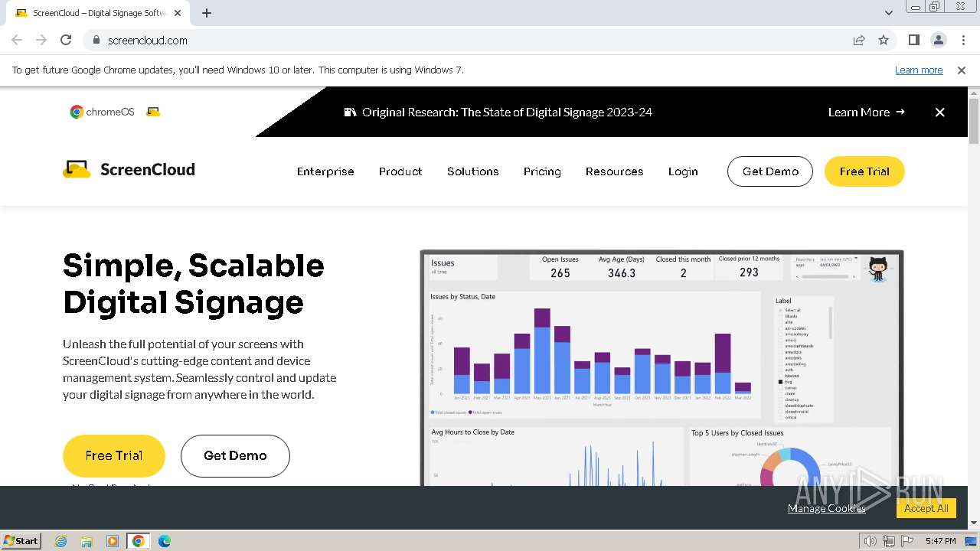This screenshot has width=980, height=551.
Task: Open the Chrome three-dot menu
Action: tap(962, 40)
